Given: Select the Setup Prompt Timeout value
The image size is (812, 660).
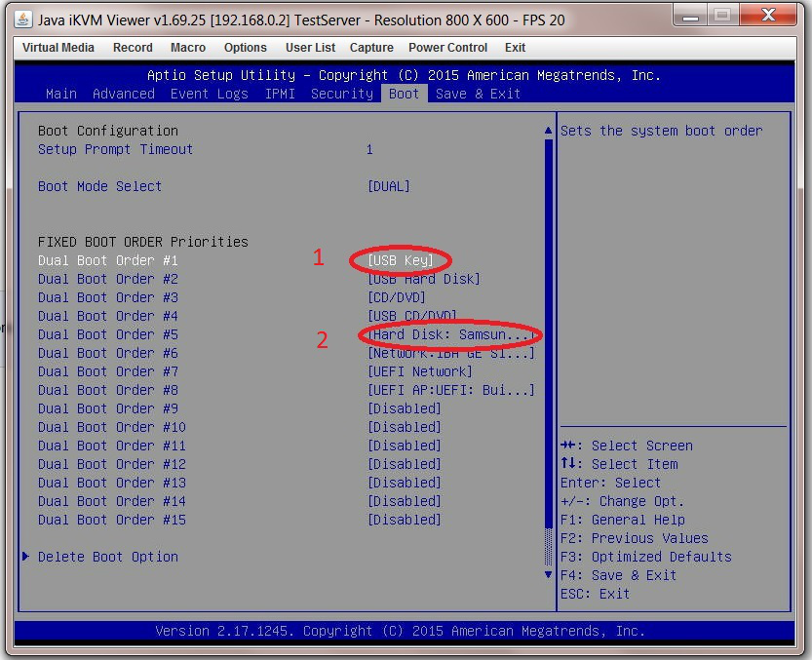Looking at the screenshot, I should tap(368, 149).
